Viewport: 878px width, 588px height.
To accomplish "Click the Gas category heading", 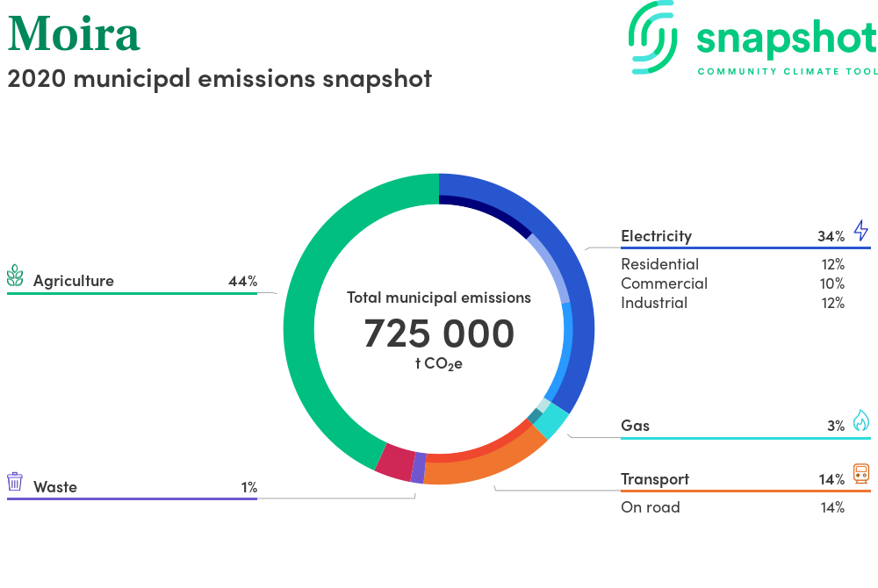I will (635, 426).
